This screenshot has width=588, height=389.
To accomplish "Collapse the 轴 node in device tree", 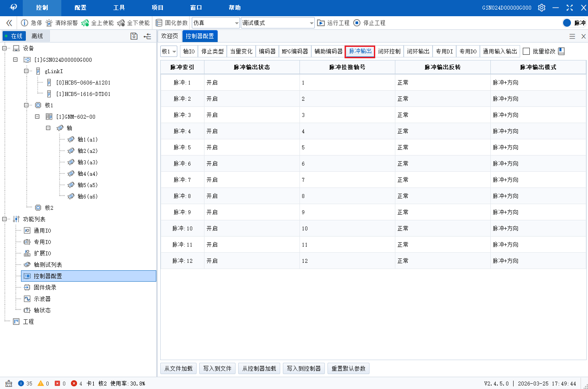I will click(48, 128).
